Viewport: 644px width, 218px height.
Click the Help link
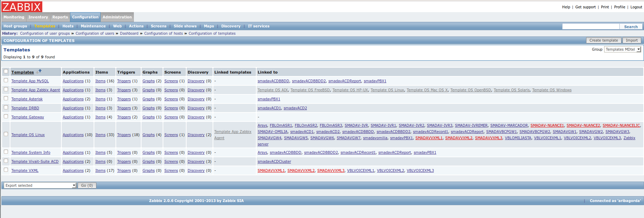tap(566, 7)
